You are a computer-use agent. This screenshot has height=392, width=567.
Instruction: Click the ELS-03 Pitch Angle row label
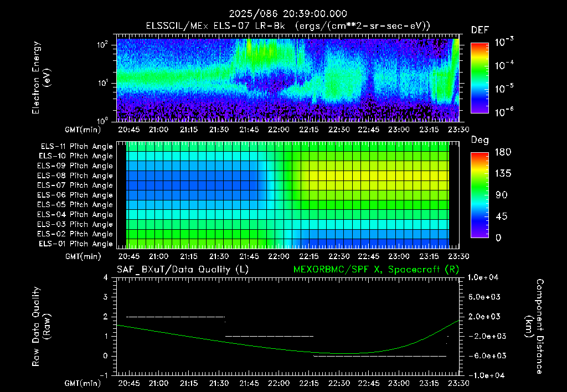[x=75, y=224]
